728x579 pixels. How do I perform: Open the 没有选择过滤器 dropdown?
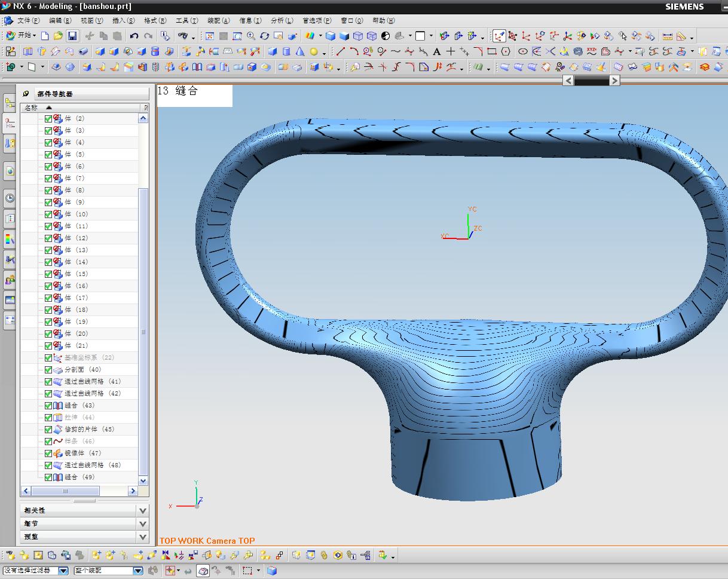[63, 571]
